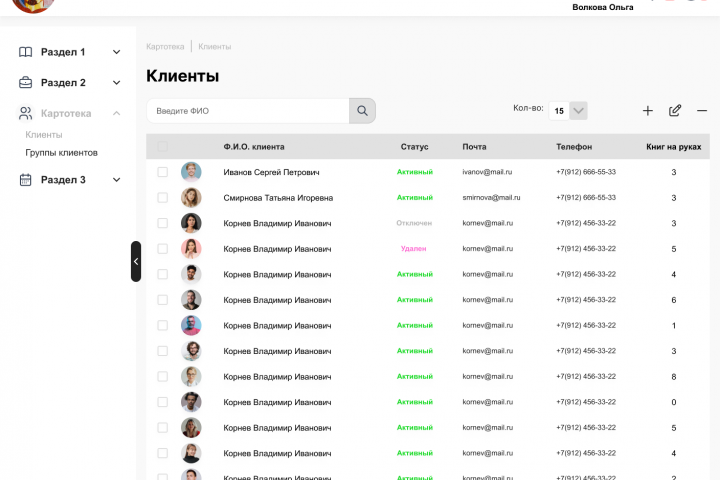Go to Клиенты in the sidebar submenu
This screenshot has width=720, height=480.
(x=44, y=135)
